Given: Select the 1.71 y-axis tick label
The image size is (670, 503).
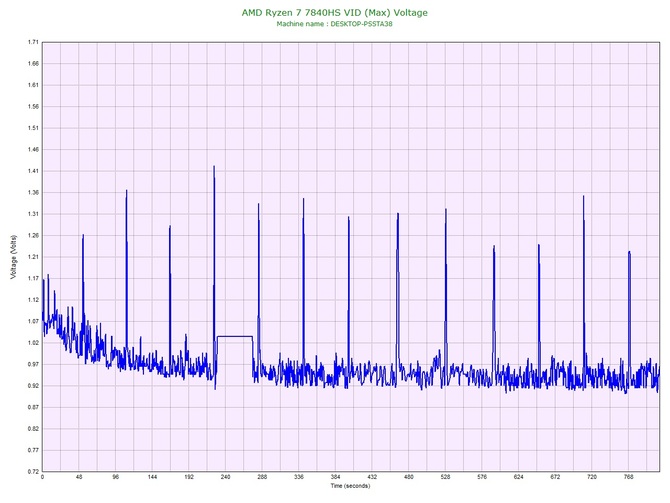Looking at the screenshot, I should (33, 42).
